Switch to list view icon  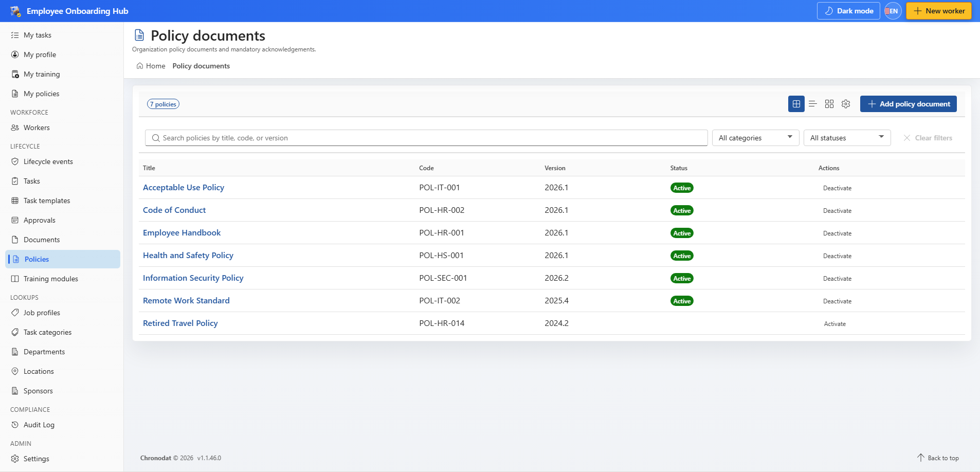813,104
